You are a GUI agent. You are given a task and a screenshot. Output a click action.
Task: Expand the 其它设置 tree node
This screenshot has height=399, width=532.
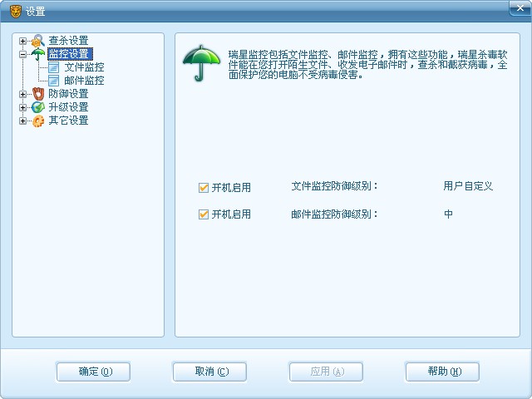click(22, 121)
